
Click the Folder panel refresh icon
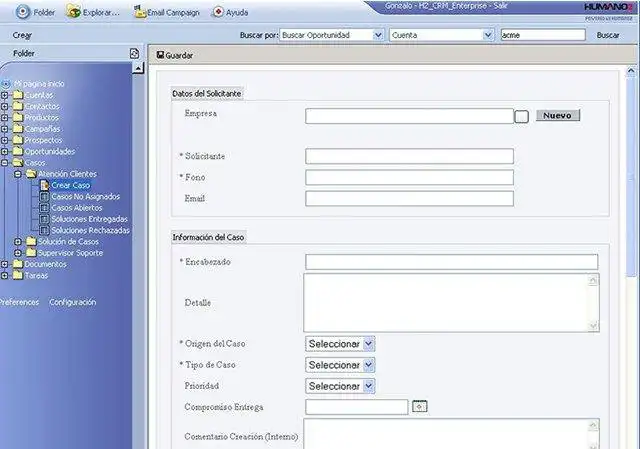click(134, 53)
